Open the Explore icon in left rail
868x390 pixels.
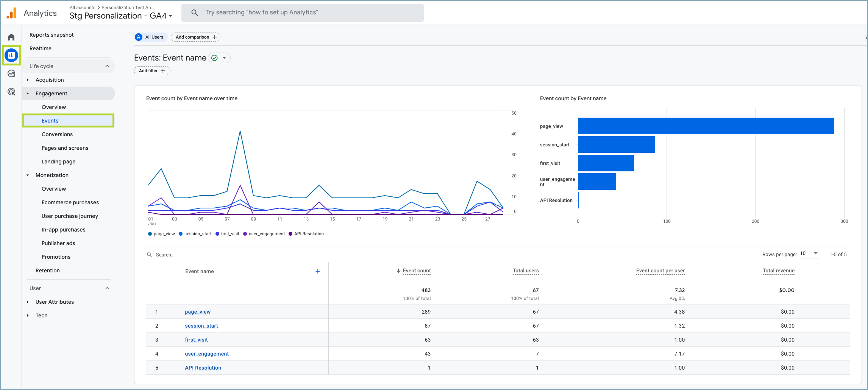(11, 73)
